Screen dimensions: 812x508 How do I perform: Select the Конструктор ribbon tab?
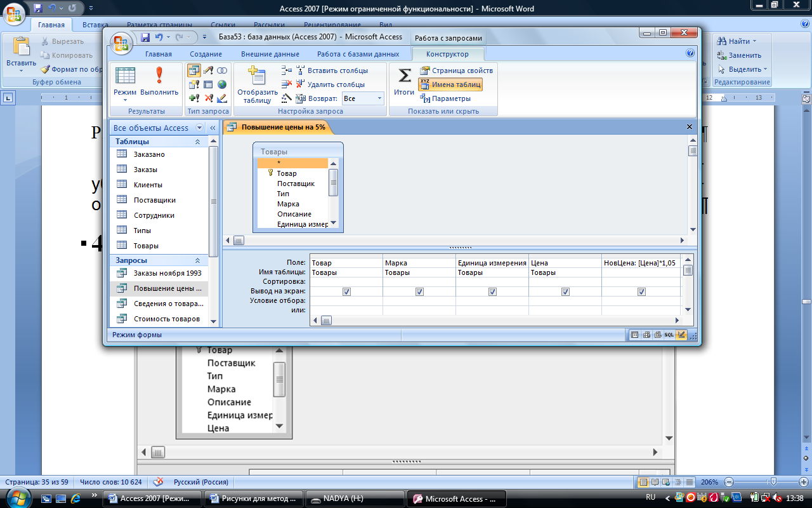pyautogui.click(x=447, y=54)
